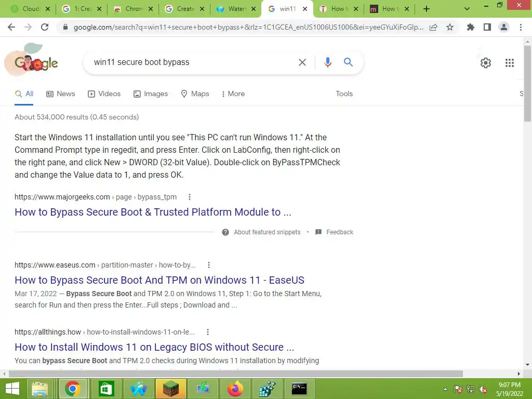Open the search Tools options
The width and height of the screenshot is (532, 399).
[x=344, y=94]
